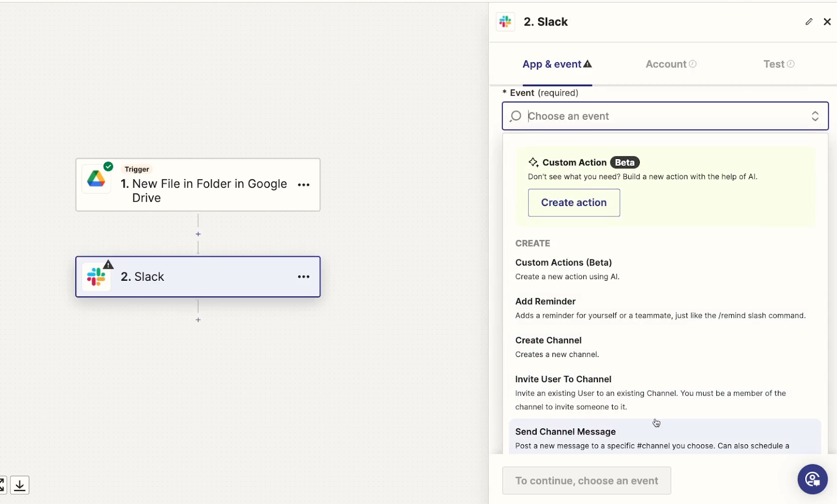Click the Slack icon on step 2

(x=96, y=277)
